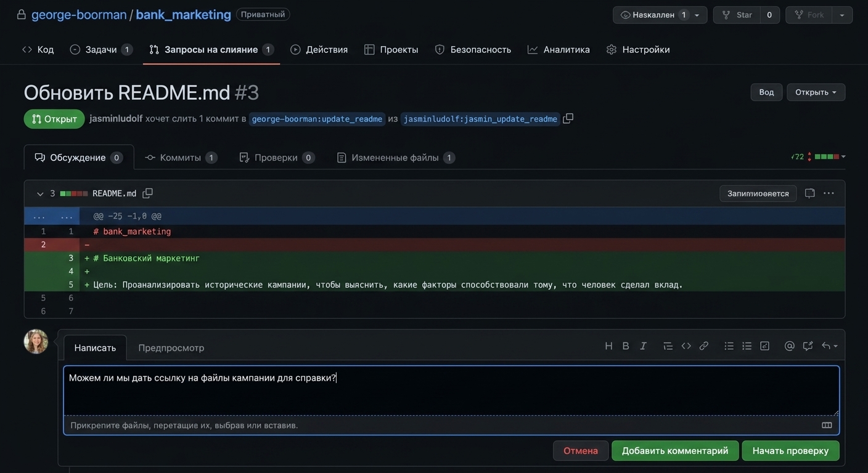
Task: Toggle the viewed state of README.md
Action: click(x=758, y=193)
